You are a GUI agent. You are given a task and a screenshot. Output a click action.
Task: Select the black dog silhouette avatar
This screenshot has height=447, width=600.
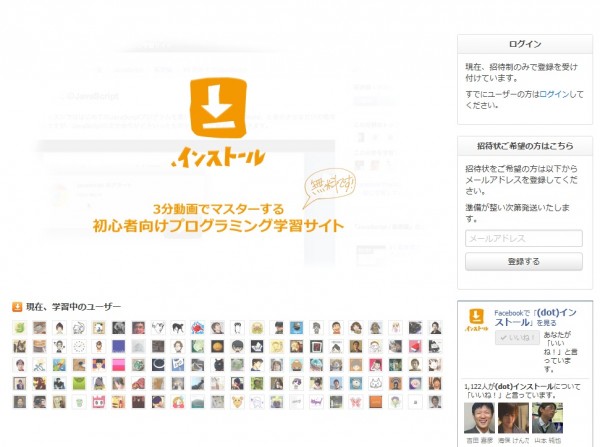[178, 328]
